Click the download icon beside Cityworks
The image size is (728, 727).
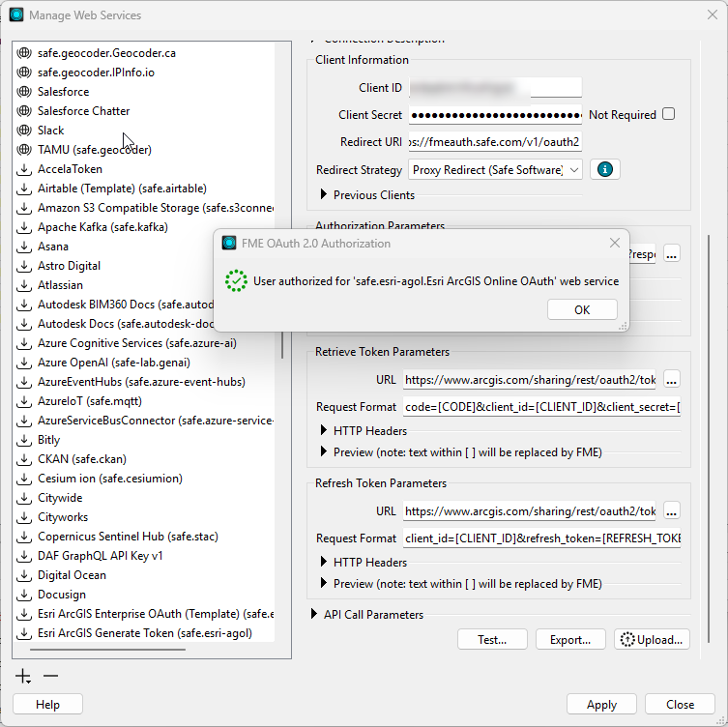point(24,517)
